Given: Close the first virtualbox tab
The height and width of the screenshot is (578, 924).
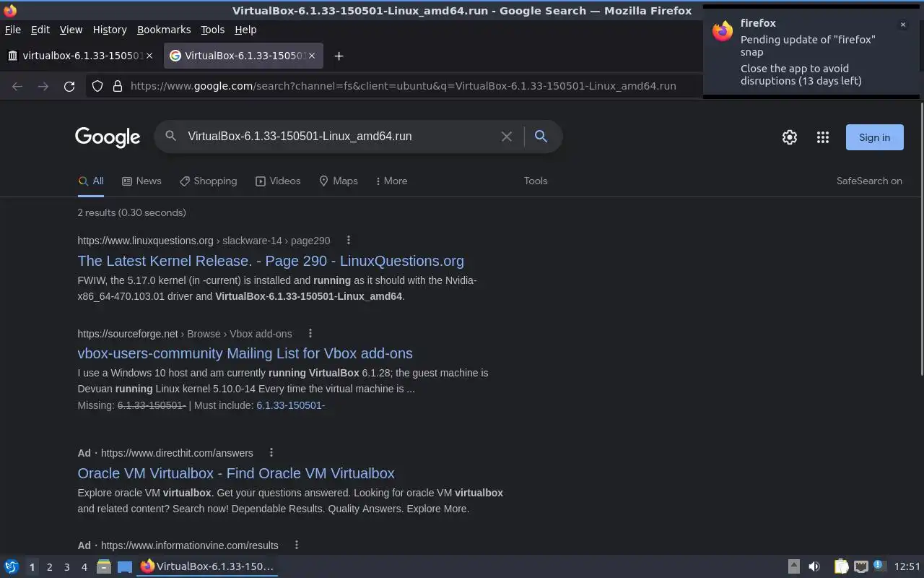Looking at the screenshot, I should [x=149, y=56].
